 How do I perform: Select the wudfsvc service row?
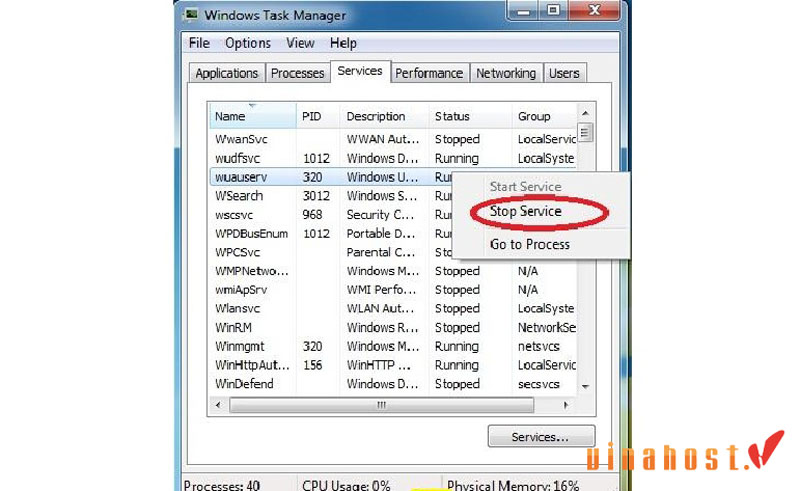coord(393,158)
